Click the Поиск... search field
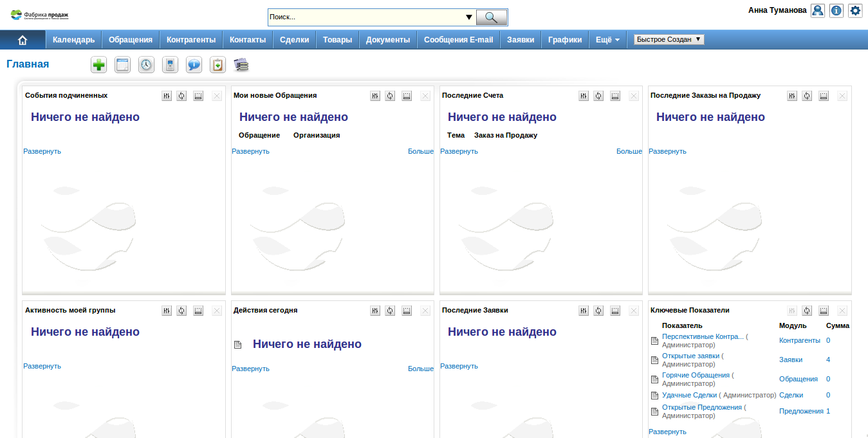868x438 pixels. [365, 17]
